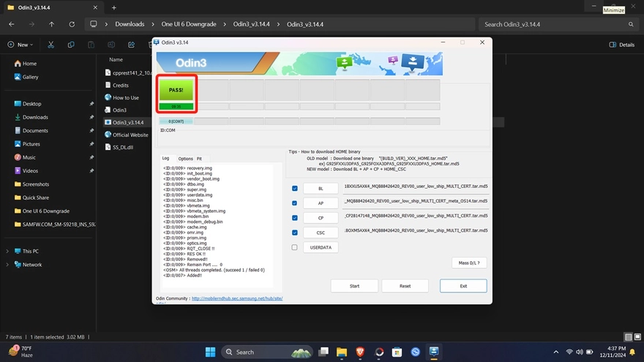Expand Network in the sidebar

[x=7, y=265]
